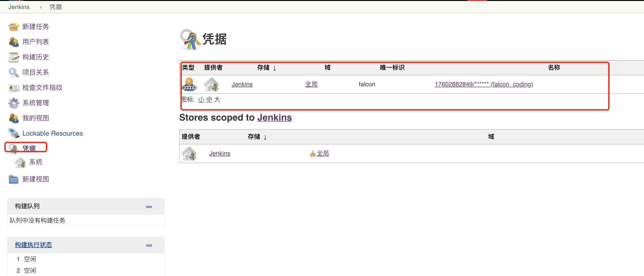
Task: Collapse the 构建队列 build queue panel
Action: [x=149, y=207]
